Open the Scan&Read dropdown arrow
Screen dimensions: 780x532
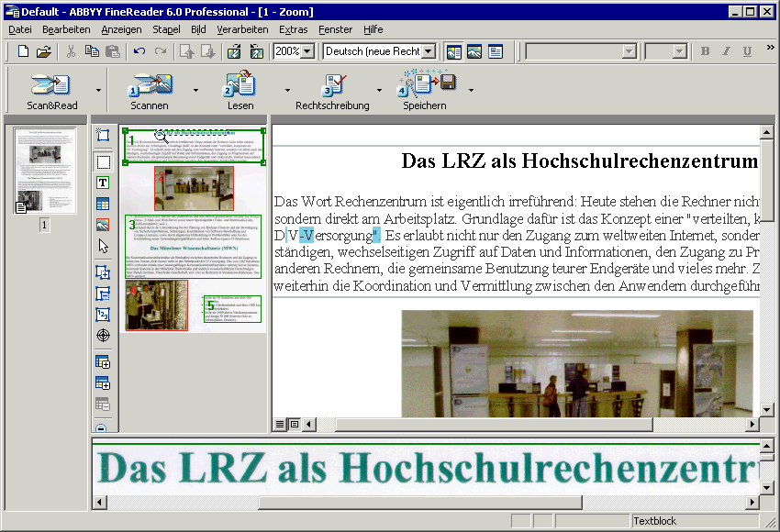[x=98, y=91]
